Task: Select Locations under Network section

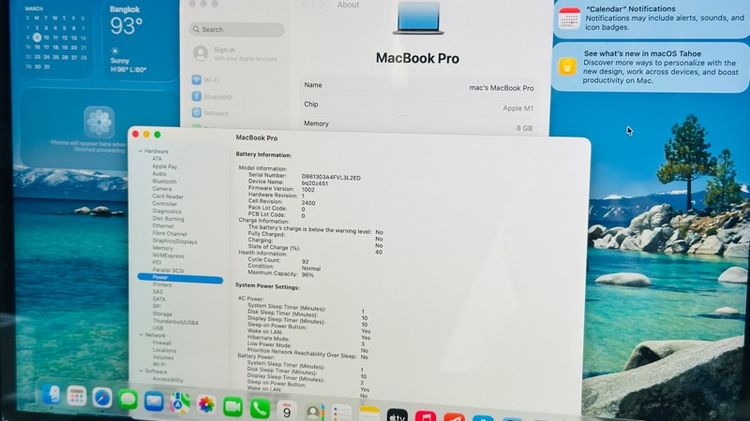Action: coord(164,350)
